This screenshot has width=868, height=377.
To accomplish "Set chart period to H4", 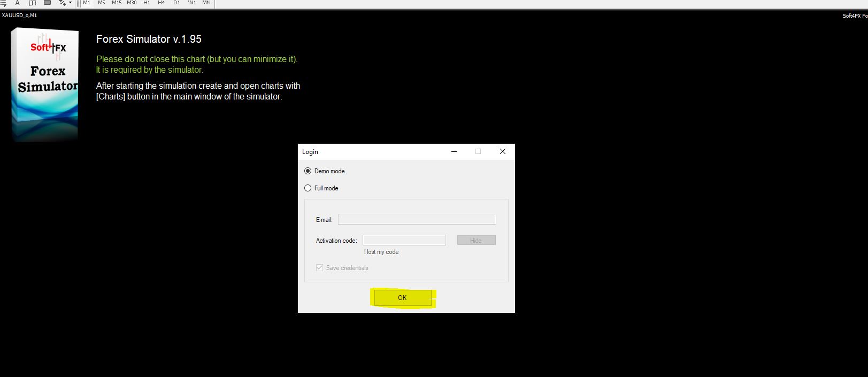I will (x=162, y=3).
